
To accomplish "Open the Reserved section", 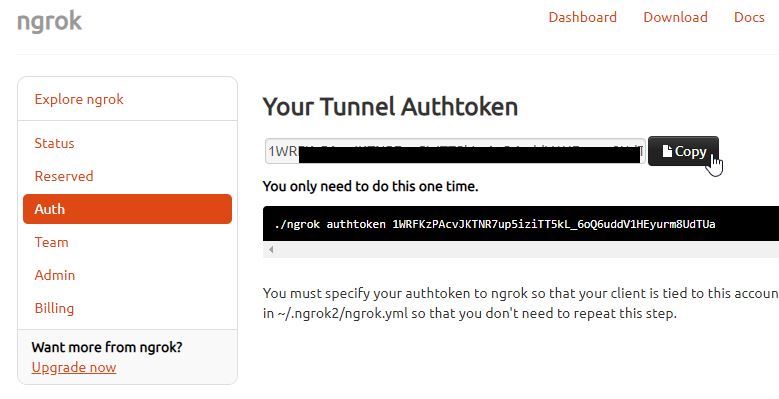I will (64, 176).
